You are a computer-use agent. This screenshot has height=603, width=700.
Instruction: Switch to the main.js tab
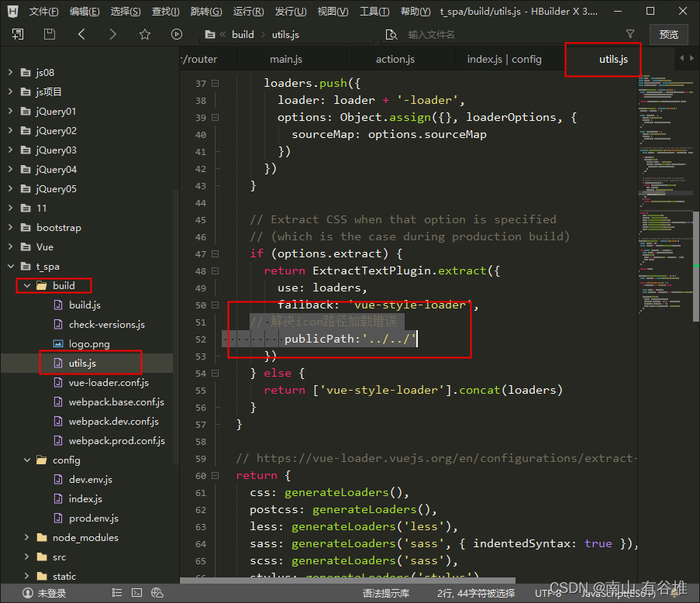coord(286,60)
